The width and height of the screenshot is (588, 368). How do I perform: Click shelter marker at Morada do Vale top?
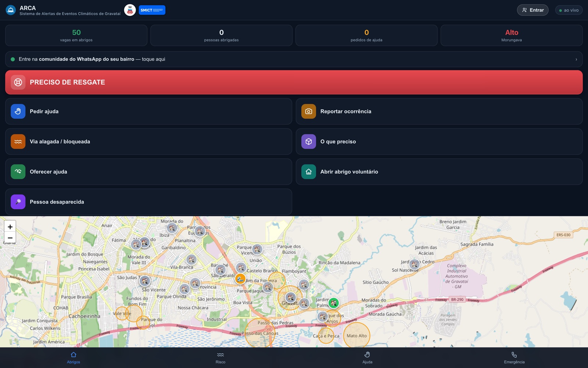172,227
